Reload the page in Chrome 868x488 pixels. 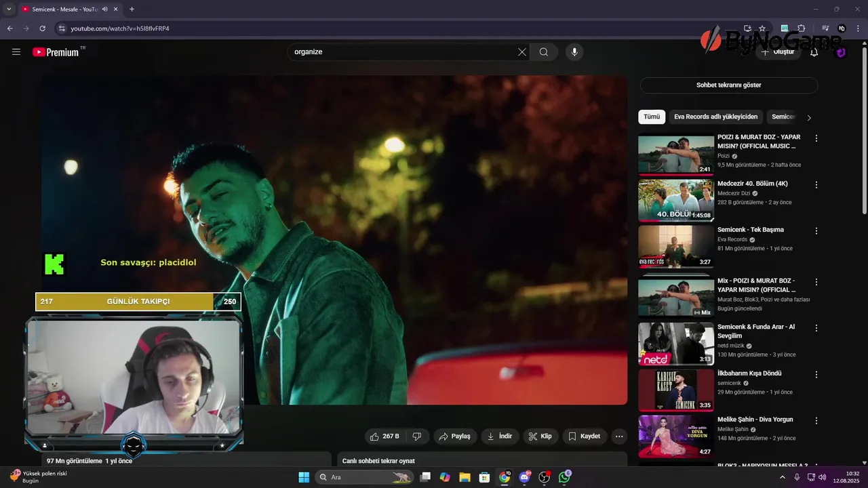[x=42, y=28]
